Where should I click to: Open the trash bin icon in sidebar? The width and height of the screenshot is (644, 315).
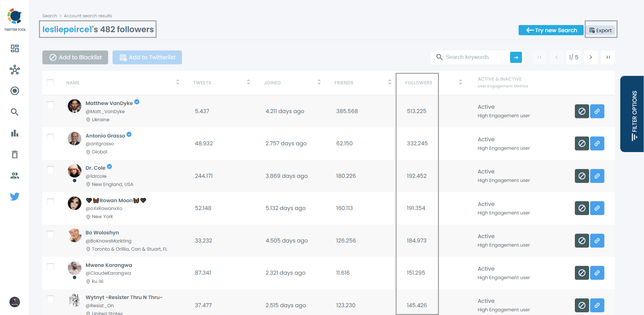pos(15,154)
